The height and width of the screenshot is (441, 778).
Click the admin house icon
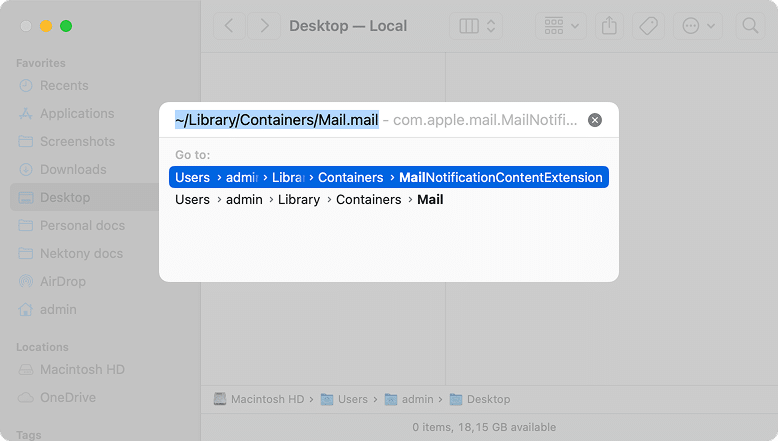click(x=26, y=310)
